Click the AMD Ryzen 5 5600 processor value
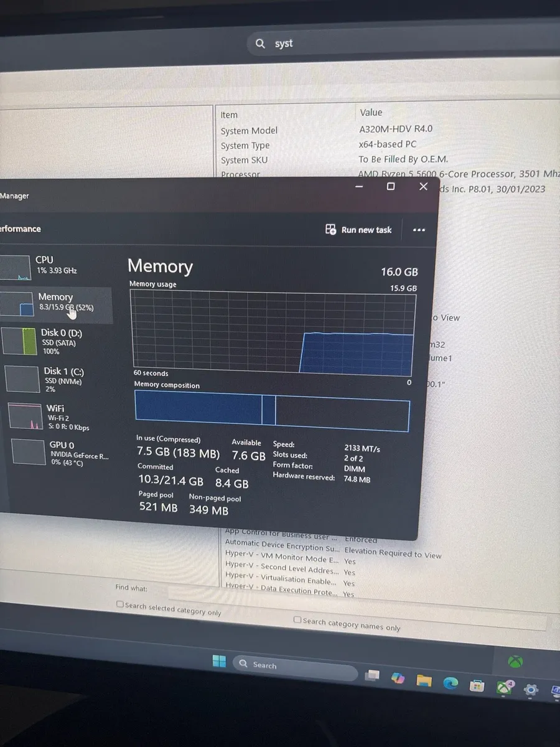560x747 pixels. (459, 174)
